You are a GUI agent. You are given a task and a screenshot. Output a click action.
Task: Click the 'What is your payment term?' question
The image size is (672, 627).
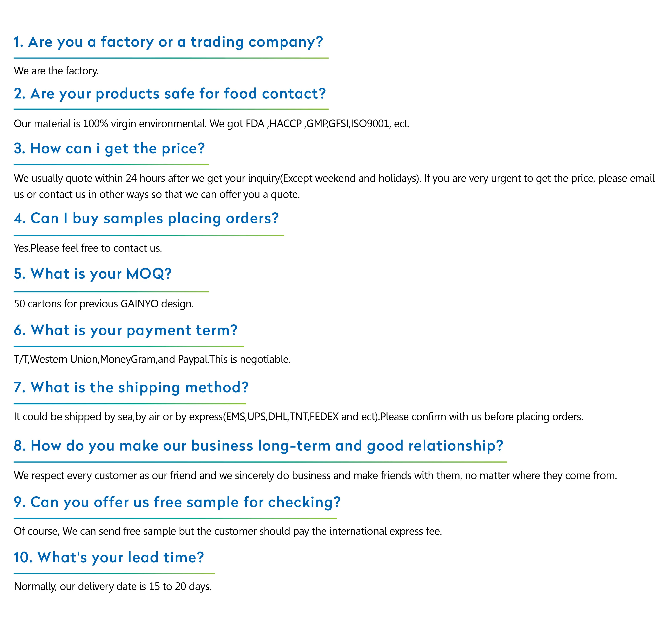125,330
